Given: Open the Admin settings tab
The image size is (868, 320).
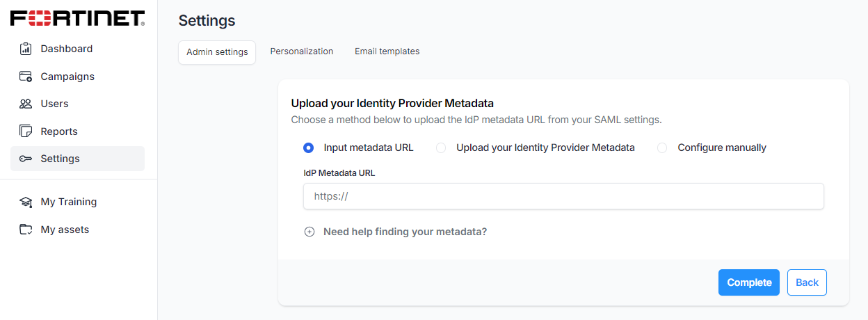Looking at the screenshot, I should click(217, 52).
